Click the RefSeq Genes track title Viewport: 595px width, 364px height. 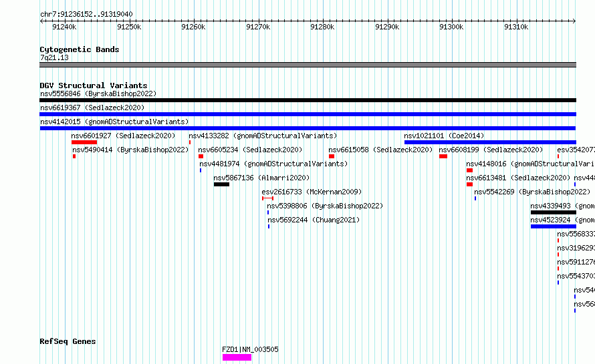pos(68,341)
